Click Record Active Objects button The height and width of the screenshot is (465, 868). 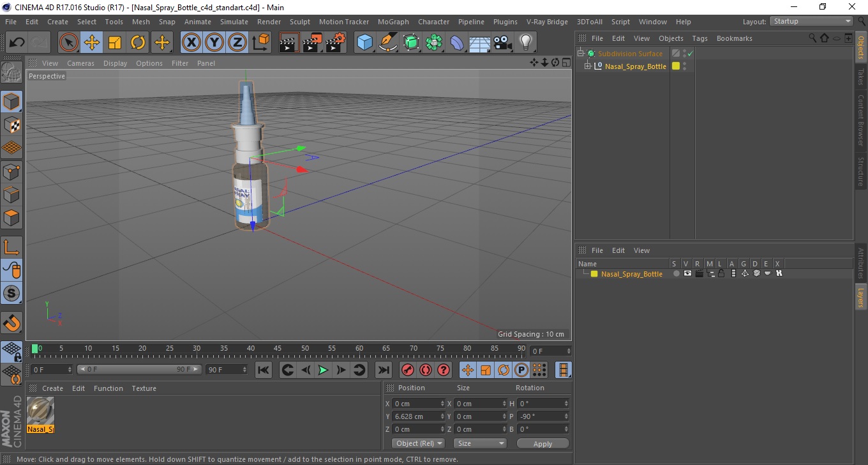[x=407, y=370]
